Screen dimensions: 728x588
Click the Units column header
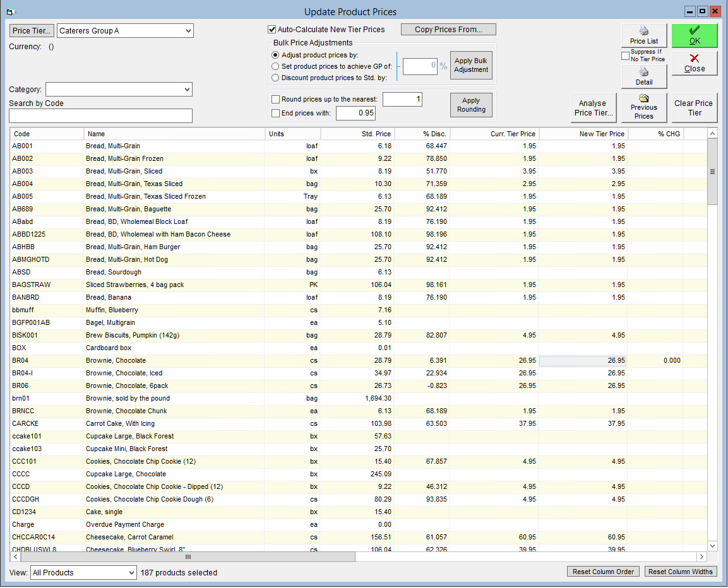pyautogui.click(x=292, y=134)
